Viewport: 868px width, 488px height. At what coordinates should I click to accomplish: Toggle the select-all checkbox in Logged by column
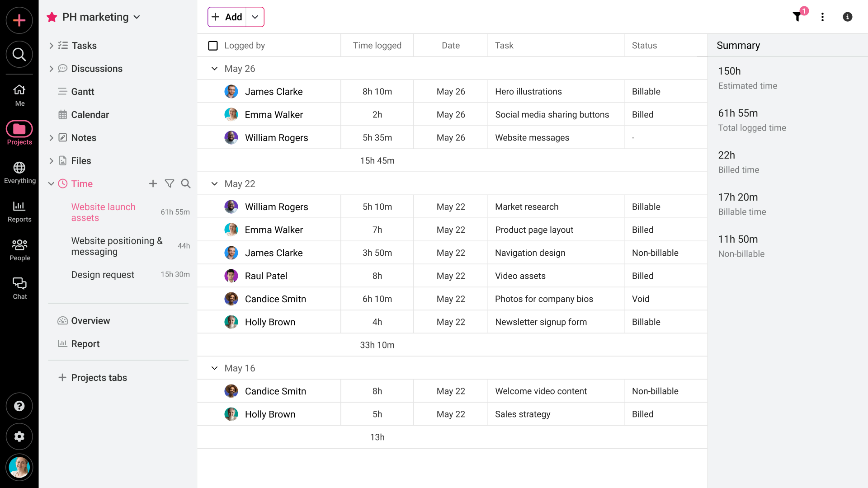(212, 45)
